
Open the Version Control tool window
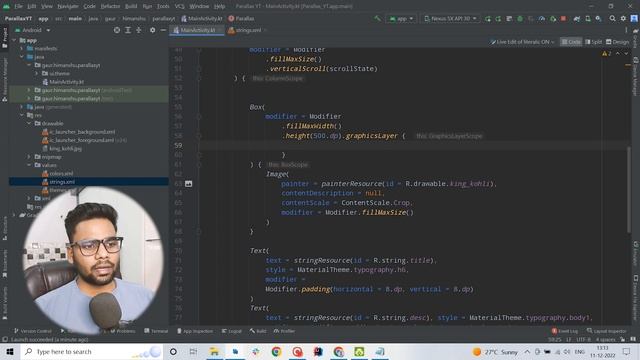[33, 331]
